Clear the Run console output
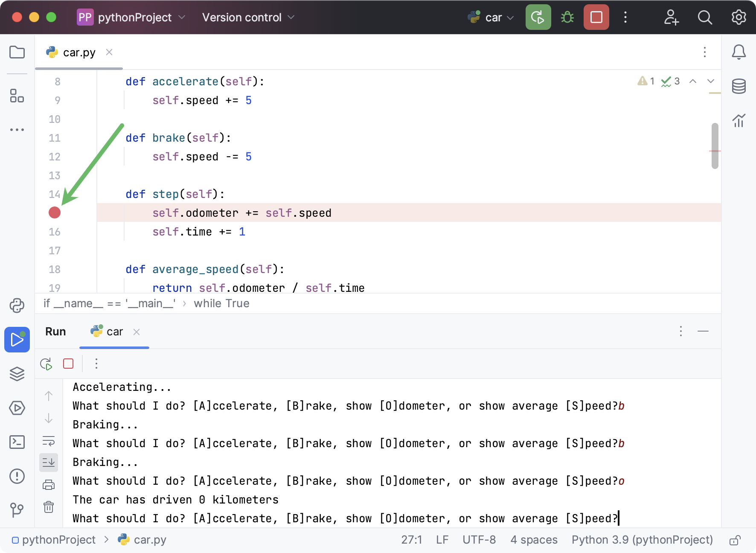 (x=49, y=507)
